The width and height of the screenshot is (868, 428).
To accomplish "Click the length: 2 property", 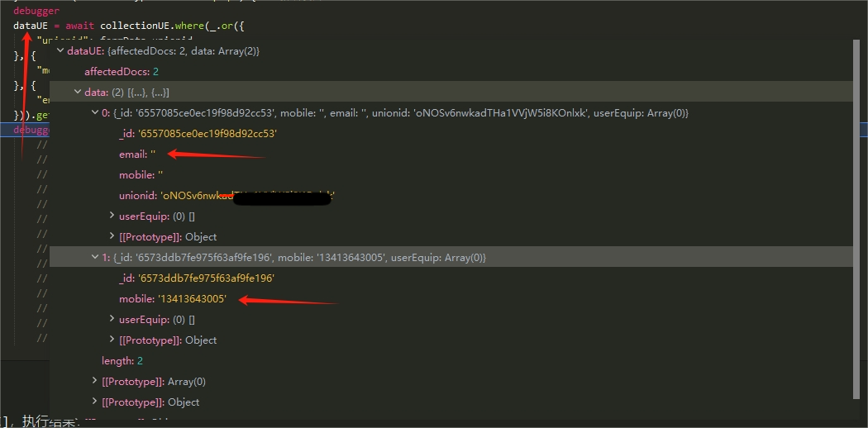I will tap(122, 360).
